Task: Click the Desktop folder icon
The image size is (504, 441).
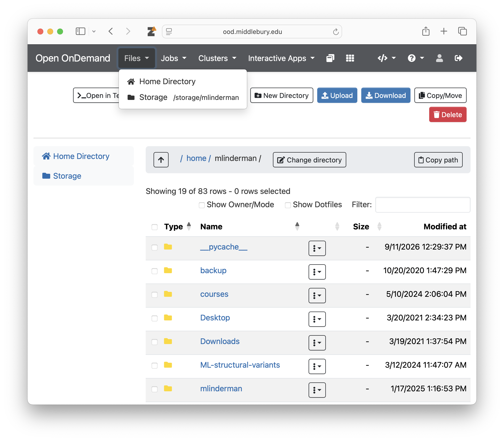Action: pos(168,318)
